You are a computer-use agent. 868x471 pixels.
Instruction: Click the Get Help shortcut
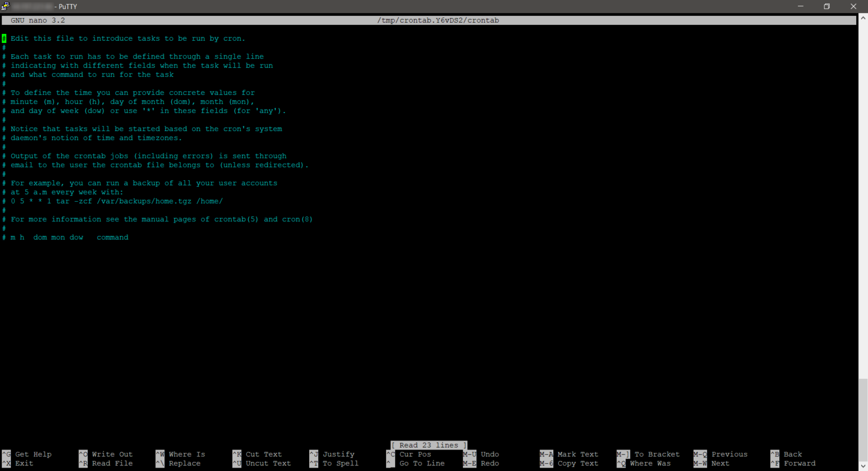[33, 454]
